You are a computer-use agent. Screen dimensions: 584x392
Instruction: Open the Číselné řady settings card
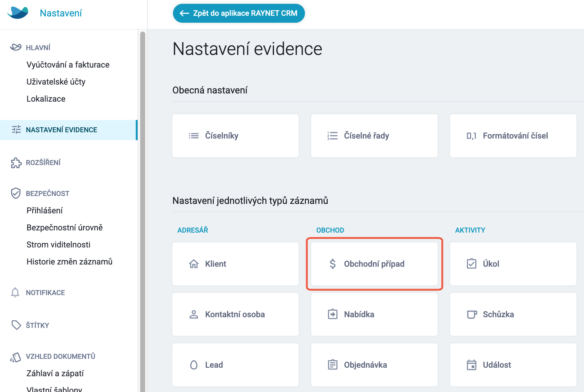pos(374,136)
